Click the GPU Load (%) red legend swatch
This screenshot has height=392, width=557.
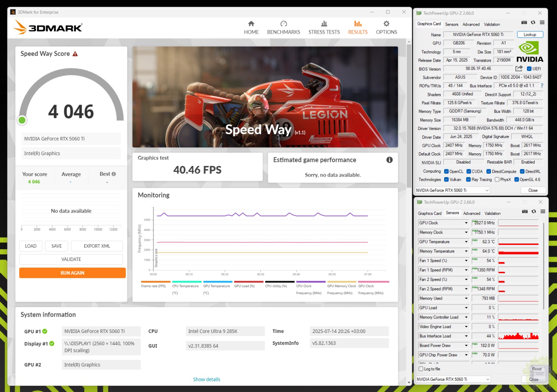[249, 282]
